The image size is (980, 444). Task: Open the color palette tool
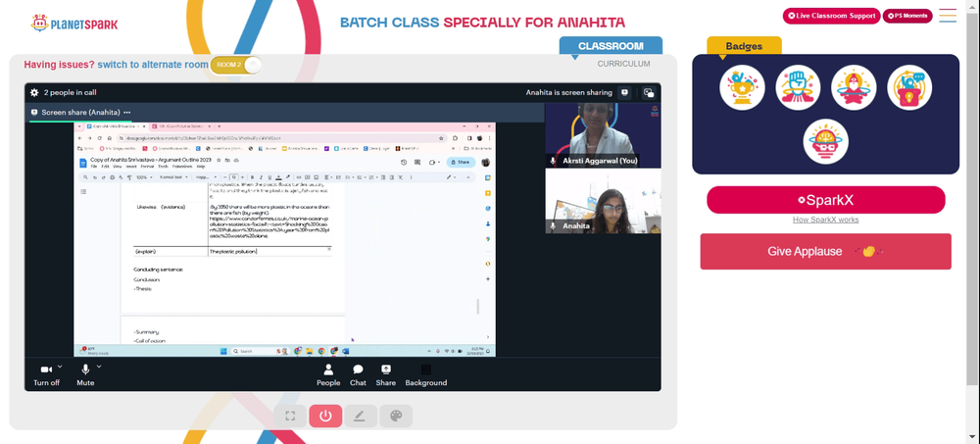click(x=396, y=416)
